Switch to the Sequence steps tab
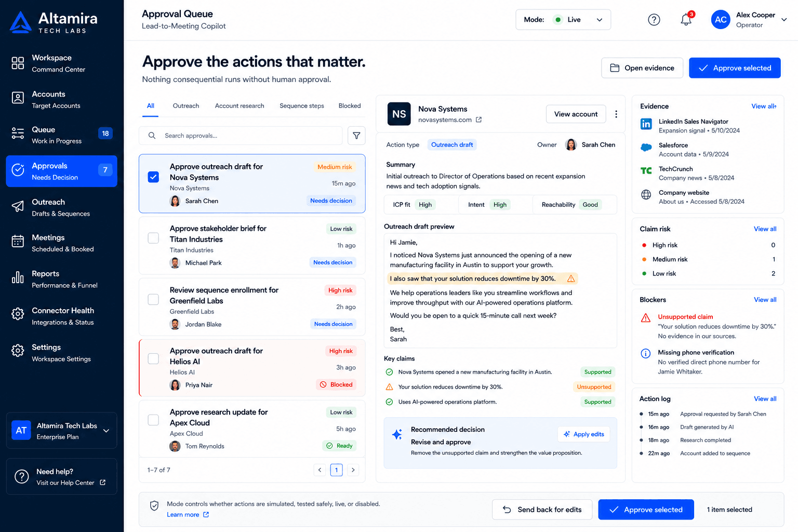798x532 pixels. [302, 106]
